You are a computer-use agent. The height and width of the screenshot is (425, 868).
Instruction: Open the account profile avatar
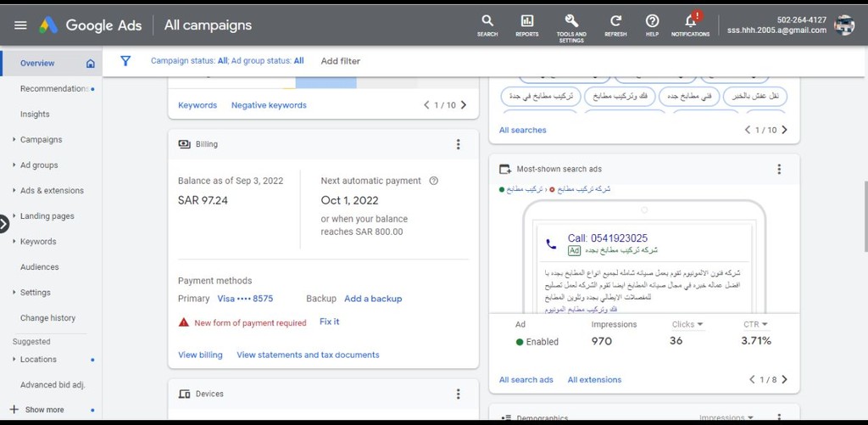844,25
